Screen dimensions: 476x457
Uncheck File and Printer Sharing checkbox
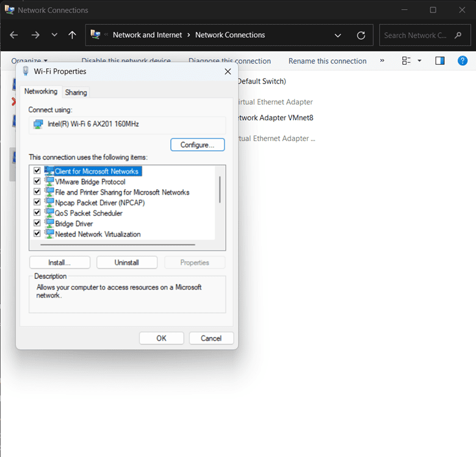pyautogui.click(x=37, y=192)
